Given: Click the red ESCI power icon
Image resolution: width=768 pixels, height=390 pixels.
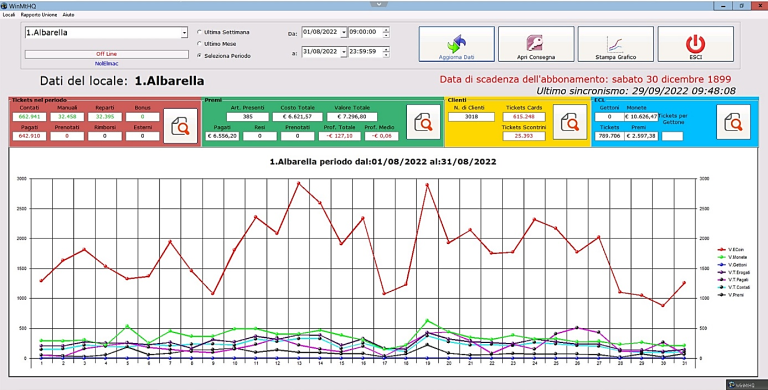Looking at the screenshot, I should 696,44.
